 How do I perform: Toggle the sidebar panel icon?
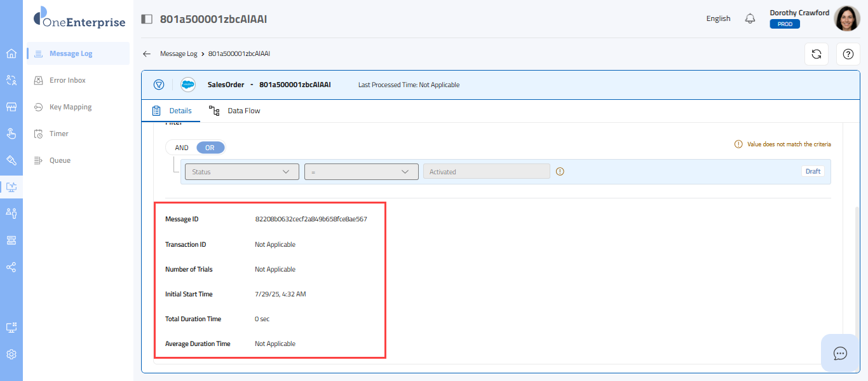point(147,19)
